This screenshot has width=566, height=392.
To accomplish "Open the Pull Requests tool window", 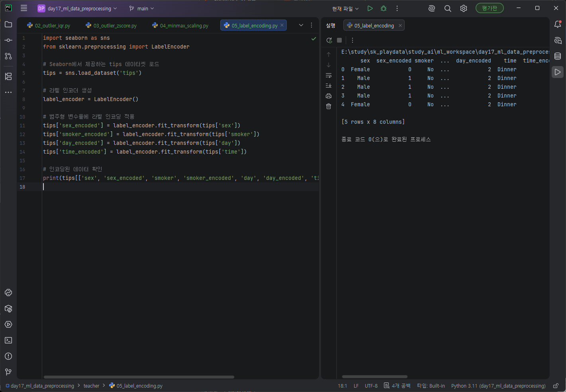I will point(8,56).
